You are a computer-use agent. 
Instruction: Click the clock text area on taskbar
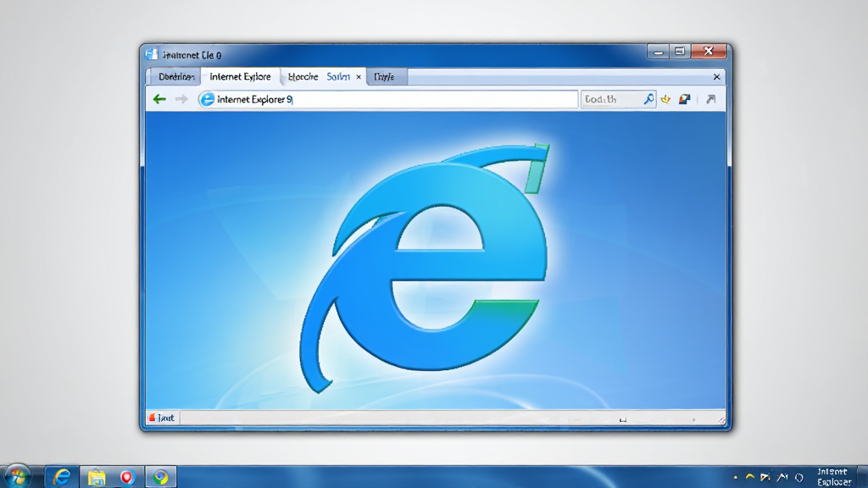pyautogui.click(x=833, y=477)
